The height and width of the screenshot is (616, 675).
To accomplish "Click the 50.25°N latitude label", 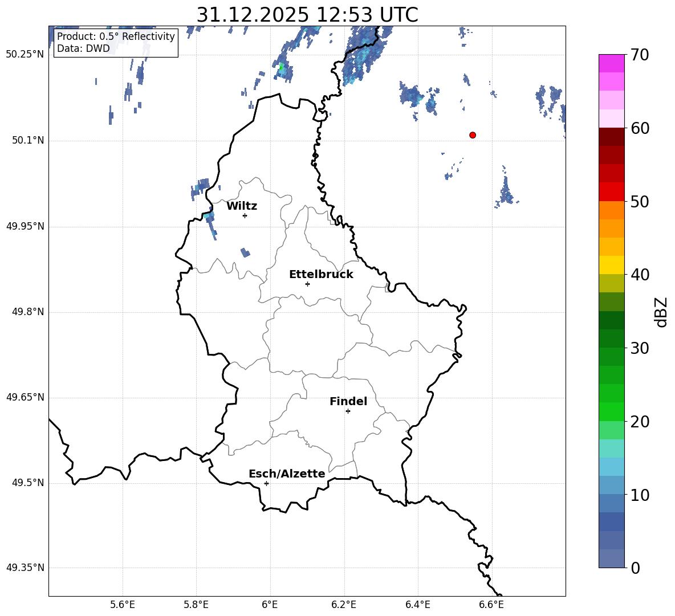I will click(x=25, y=55).
